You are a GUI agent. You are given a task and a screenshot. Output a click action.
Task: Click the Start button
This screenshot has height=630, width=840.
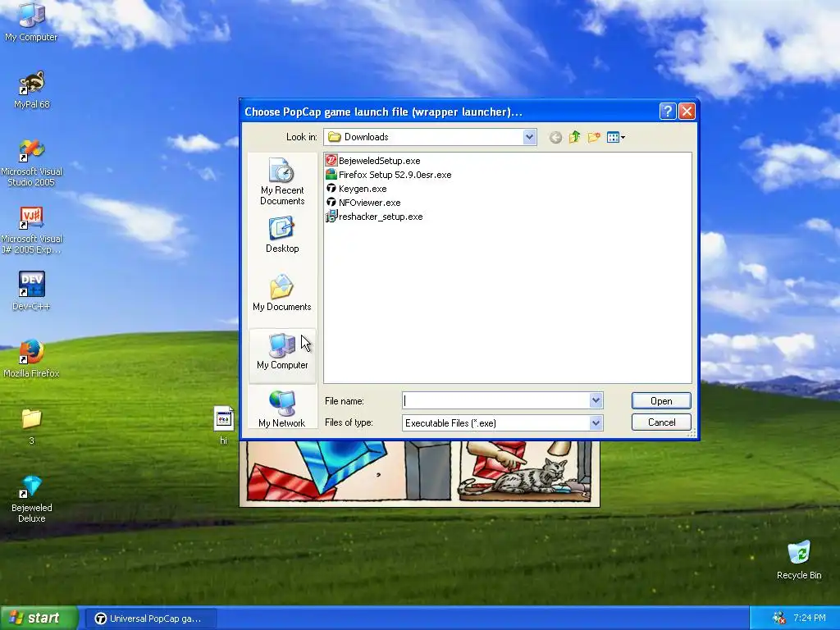[x=39, y=619]
